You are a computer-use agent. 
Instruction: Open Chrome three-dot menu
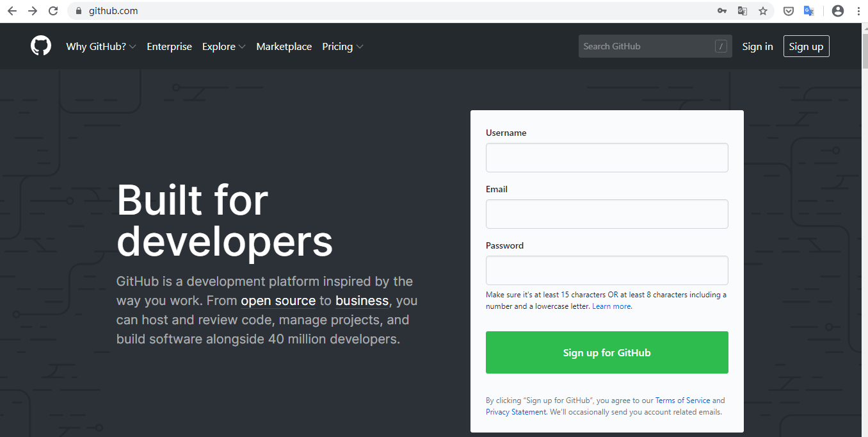tap(858, 11)
